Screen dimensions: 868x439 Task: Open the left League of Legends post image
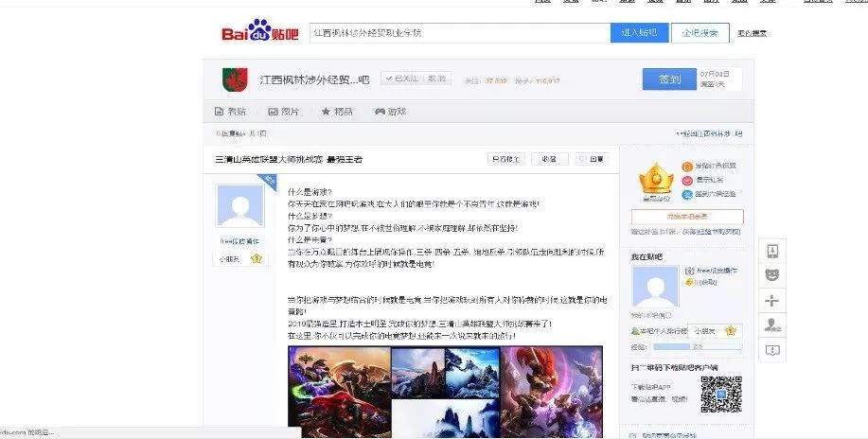tap(339, 392)
